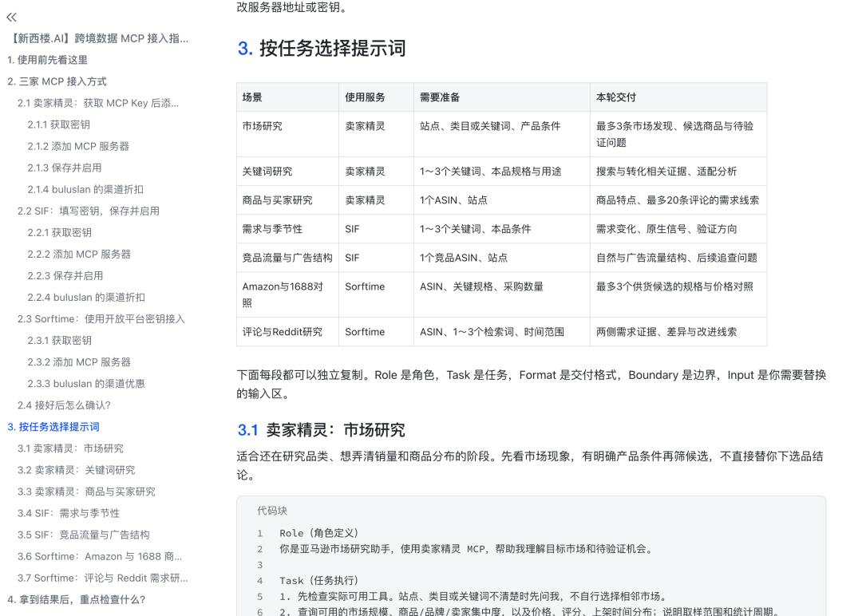This screenshot has width=862, height=616.
Task: Select table cell 竞品流量与广告结构
Action: tap(287, 258)
